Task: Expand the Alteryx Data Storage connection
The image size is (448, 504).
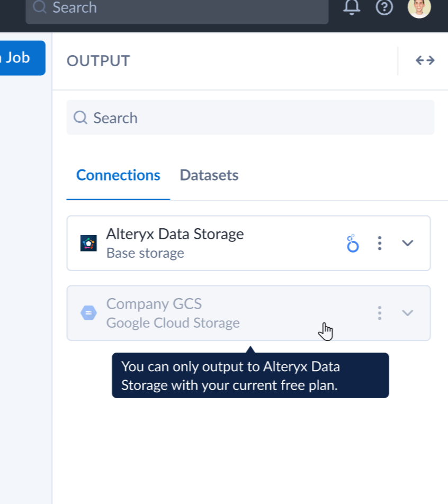Action: [407, 243]
